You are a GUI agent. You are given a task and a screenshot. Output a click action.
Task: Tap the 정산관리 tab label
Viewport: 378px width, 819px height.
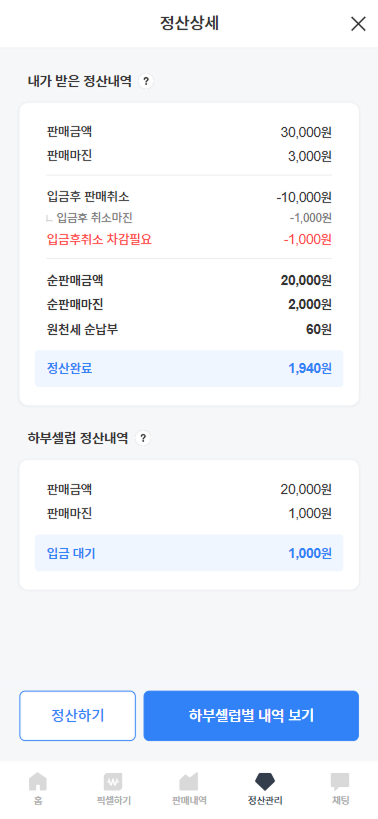(x=265, y=800)
